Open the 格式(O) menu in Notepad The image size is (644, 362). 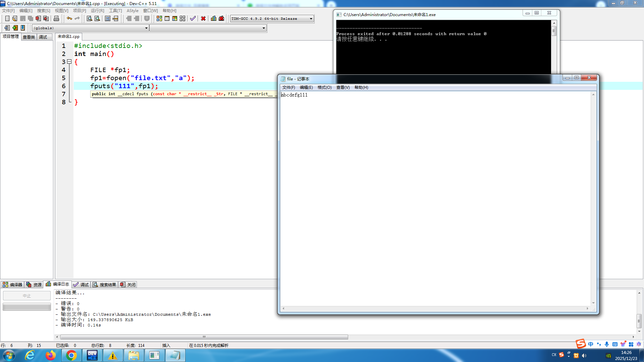tap(324, 87)
